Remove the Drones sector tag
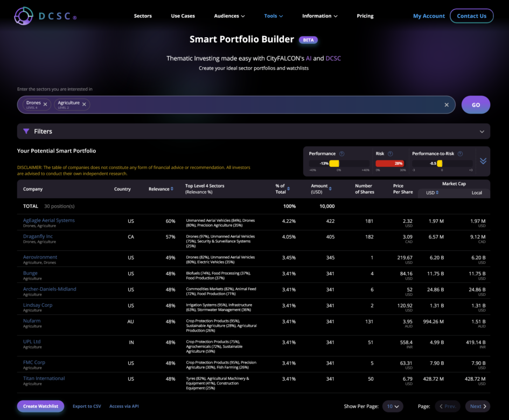The height and width of the screenshot is (420, 509). [45, 104]
